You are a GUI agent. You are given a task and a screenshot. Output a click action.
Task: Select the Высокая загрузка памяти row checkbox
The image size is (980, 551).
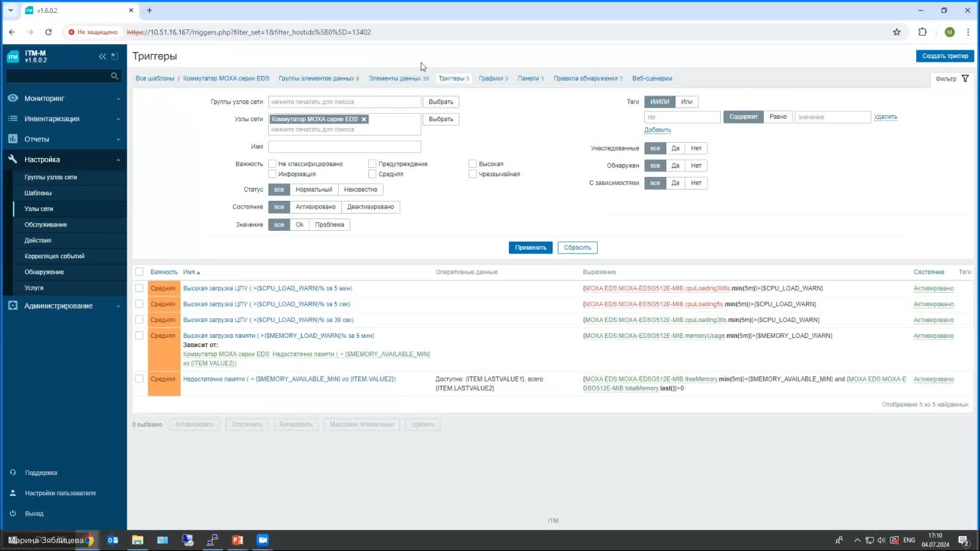pos(139,335)
